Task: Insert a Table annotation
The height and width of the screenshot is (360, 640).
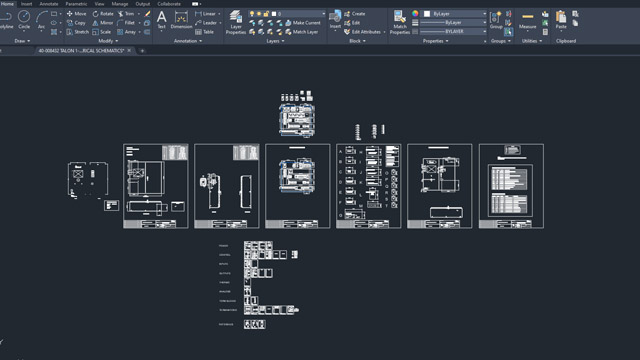Action: click(x=204, y=32)
